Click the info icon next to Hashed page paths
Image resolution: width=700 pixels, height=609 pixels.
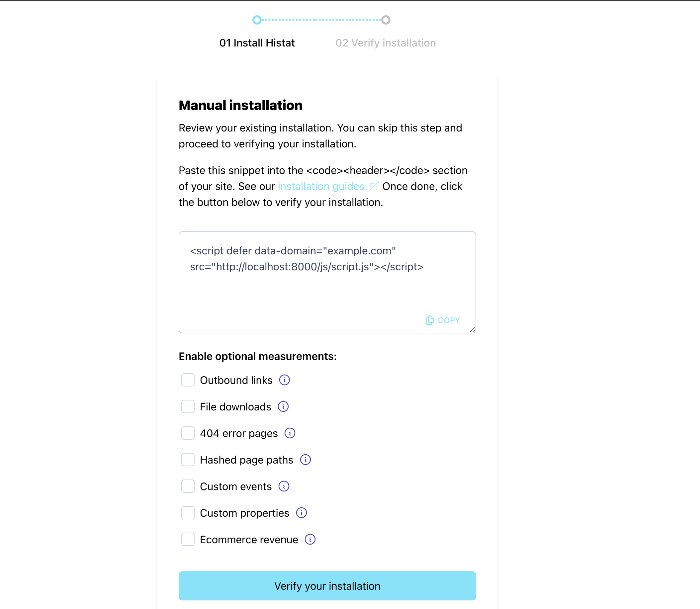pos(306,460)
